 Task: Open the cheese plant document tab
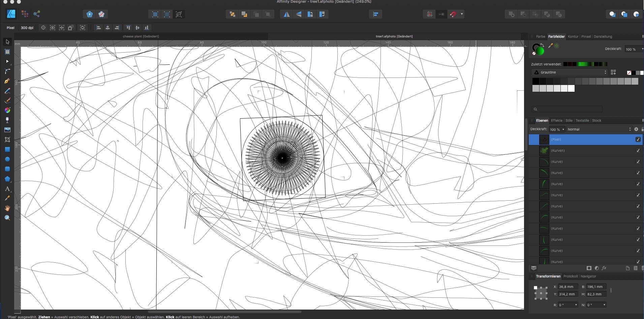click(141, 36)
